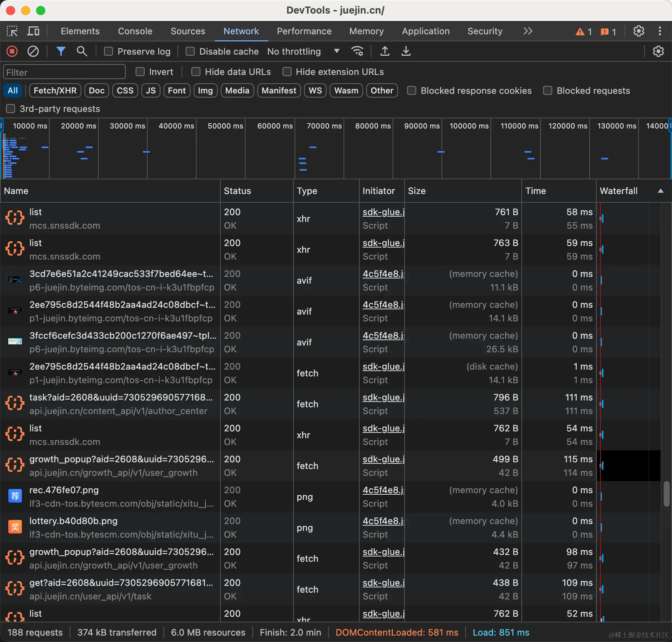Show only Media requests
672x642 pixels.
coord(237,90)
